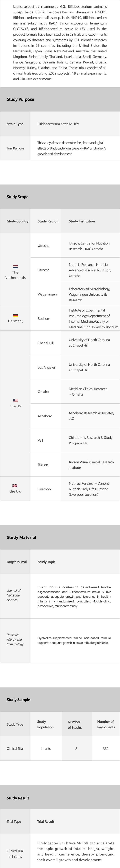Select Journal of Nutritional Science entry
The image size is (120, 868).
coord(14,595)
